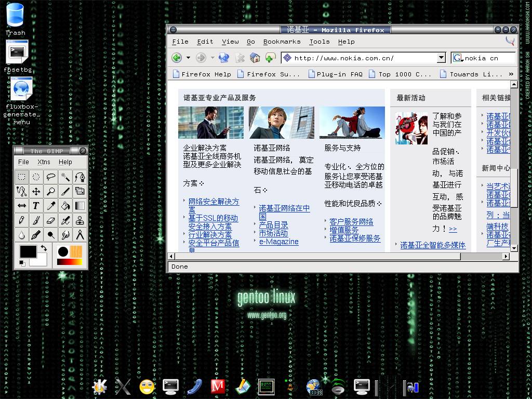Click the 产品目录 link
Viewport: 532px width, 399px height.
[x=273, y=224]
